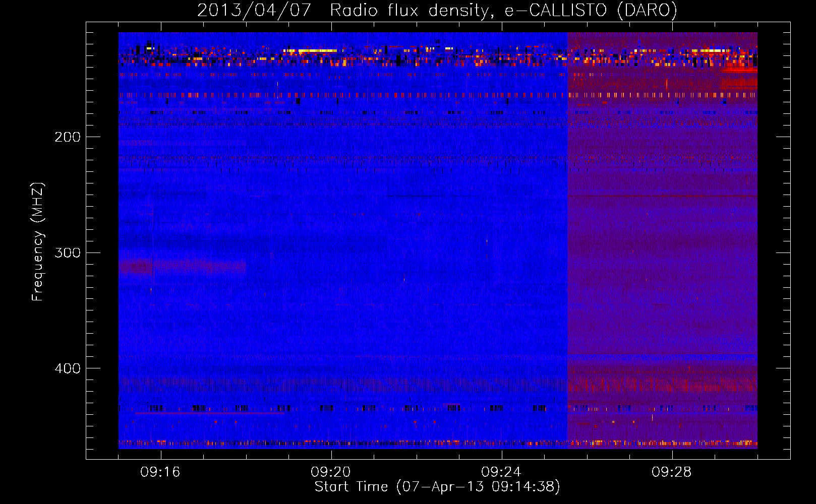816x504 pixels.
Task: Click the 09:24 time tick label
Action: coord(501,472)
